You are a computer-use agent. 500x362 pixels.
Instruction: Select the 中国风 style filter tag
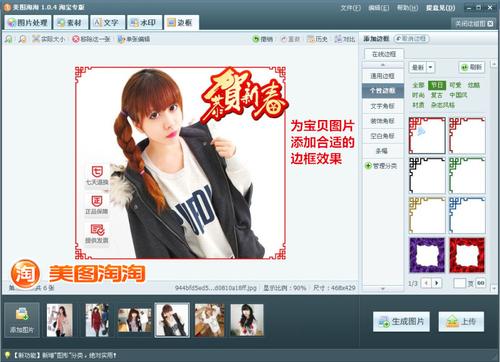click(458, 95)
